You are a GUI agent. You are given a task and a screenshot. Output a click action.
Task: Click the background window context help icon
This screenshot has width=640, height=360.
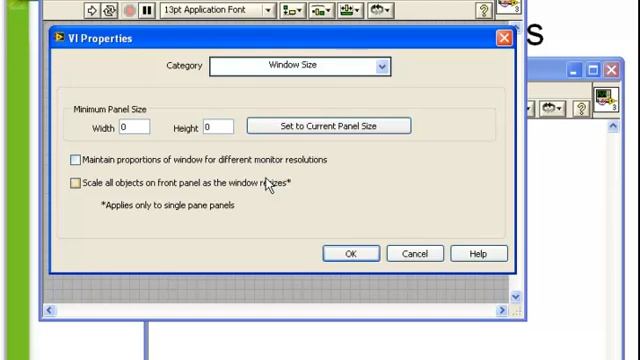581,109
